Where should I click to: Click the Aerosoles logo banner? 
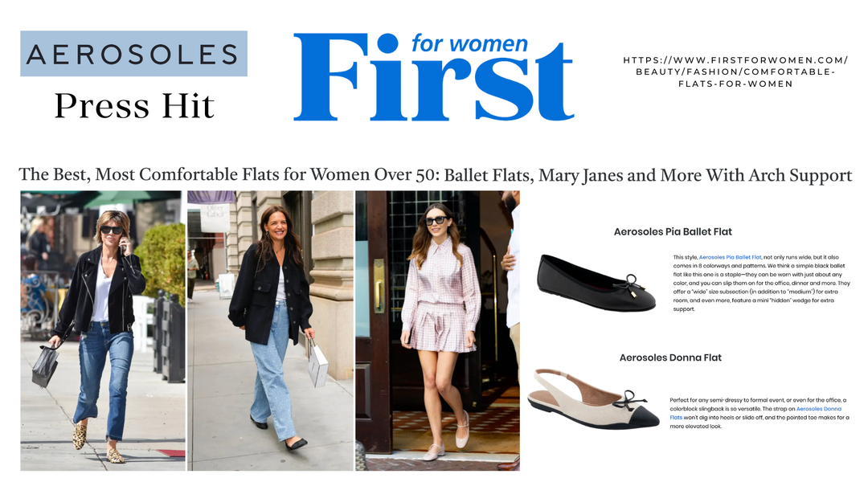[134, 54]
